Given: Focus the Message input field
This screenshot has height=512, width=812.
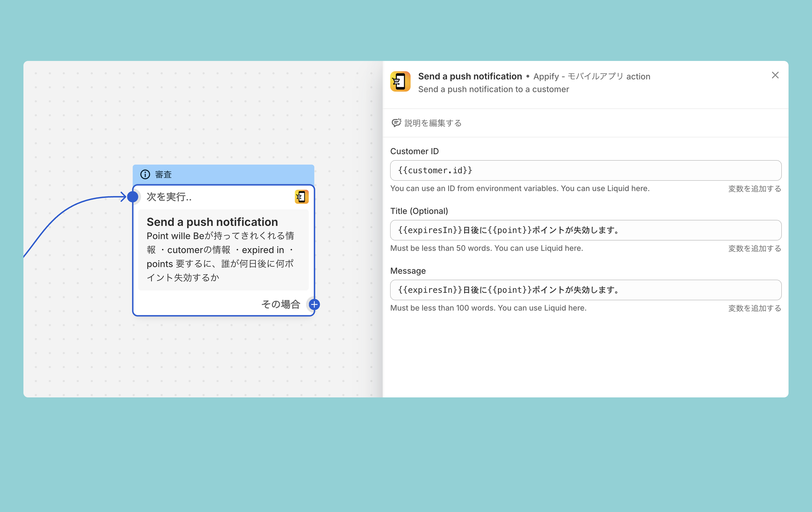Looking at the screenshot, I should tap(585, 290).
